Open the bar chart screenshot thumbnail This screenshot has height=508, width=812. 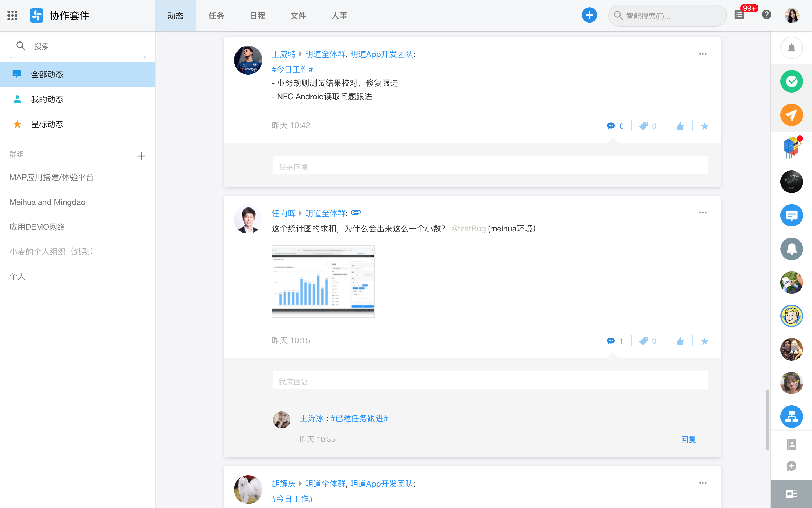tap(323, 281)
